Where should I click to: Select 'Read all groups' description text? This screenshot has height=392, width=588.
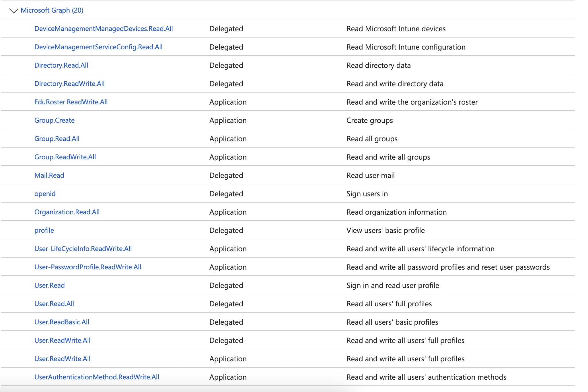click(372, 139)
